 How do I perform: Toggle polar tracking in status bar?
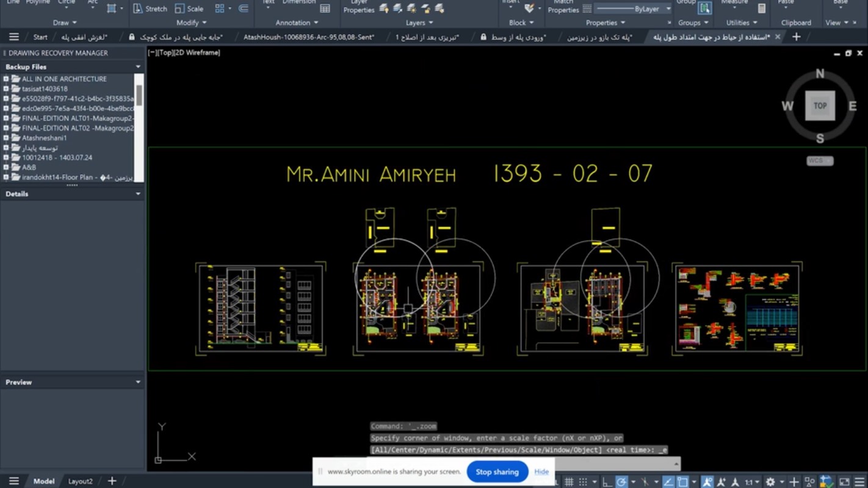tap(621, 482)
